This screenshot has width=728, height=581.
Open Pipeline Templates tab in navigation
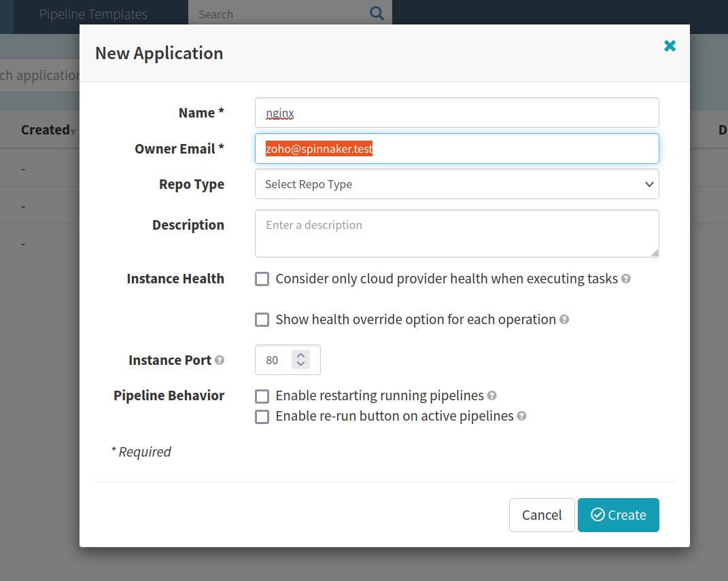[93, 14]
